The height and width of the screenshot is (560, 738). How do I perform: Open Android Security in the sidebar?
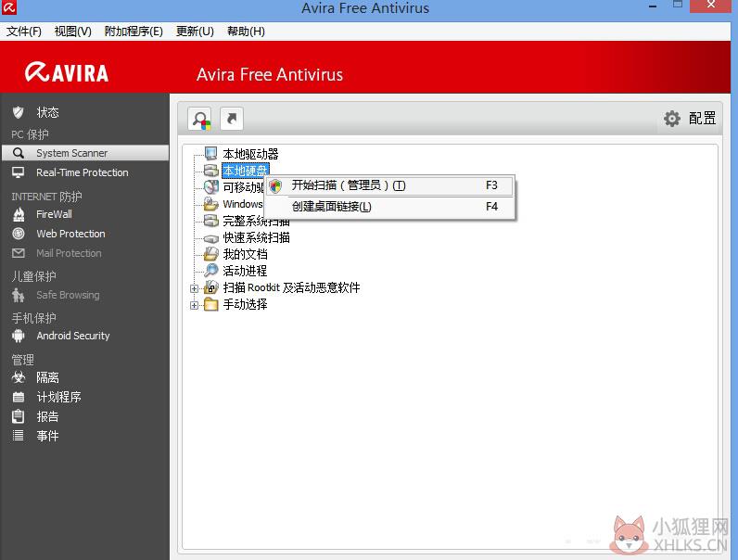pos(73,336)
